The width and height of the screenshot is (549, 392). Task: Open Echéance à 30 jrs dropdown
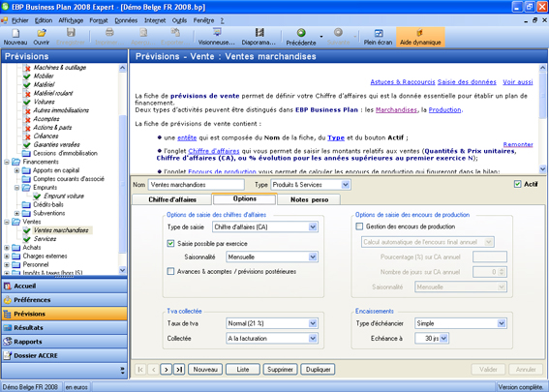[x=443, y=339]
